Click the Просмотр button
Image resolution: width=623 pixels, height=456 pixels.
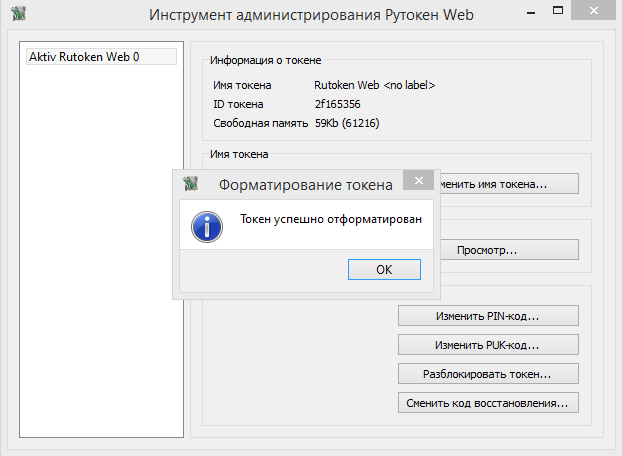pos(509,250)
